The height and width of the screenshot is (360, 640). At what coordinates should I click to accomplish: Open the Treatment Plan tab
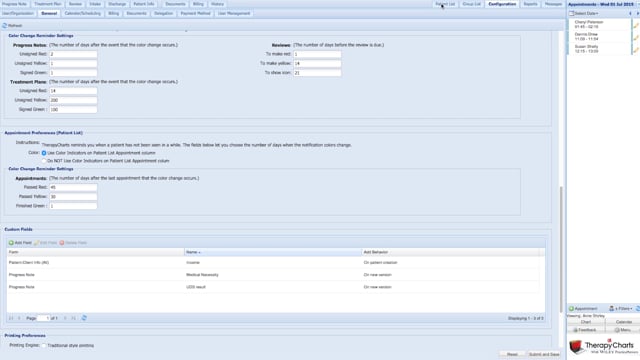click(x=48, y=4)
